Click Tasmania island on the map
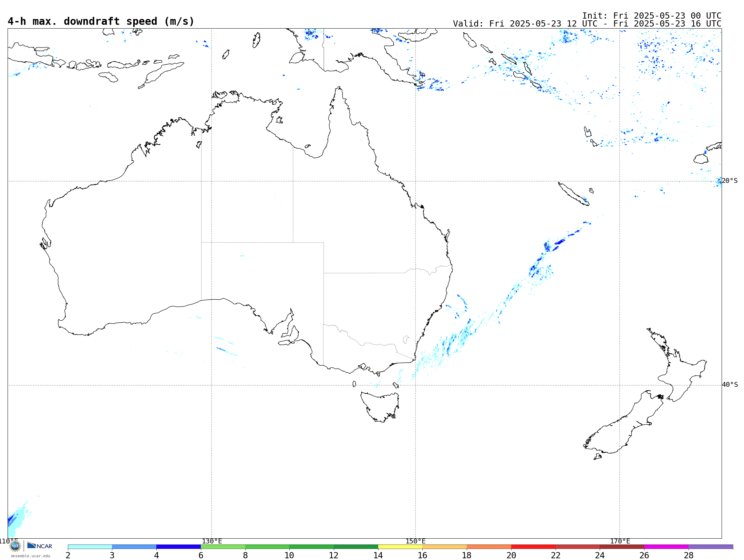The image size is (744, 560). click(x=380, y=407)
